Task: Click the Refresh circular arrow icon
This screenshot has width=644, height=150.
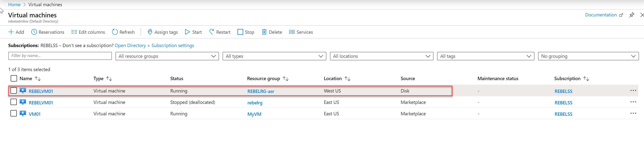Action: point(115,32)
